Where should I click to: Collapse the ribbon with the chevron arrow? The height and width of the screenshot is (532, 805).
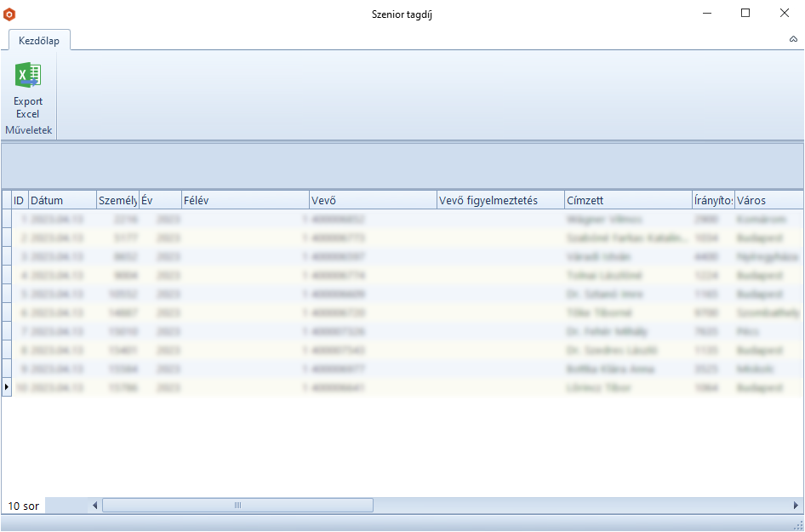793,39
